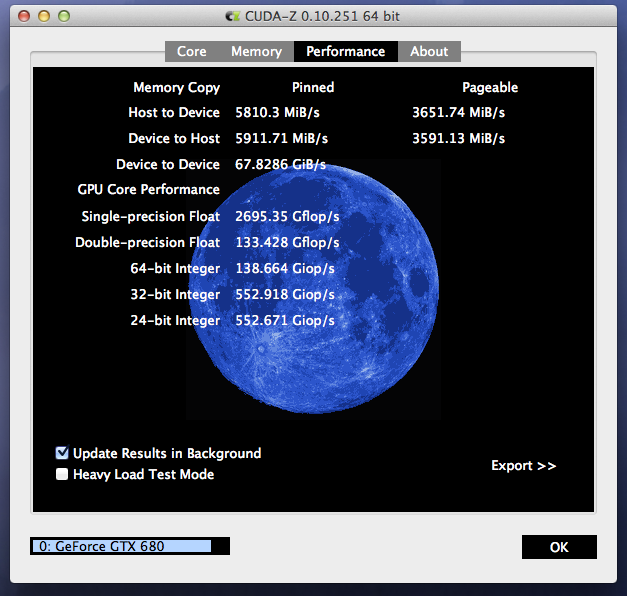Viewport: 627px width, 596px height.
Task: Switch to the Core tab
Action: 192,51
